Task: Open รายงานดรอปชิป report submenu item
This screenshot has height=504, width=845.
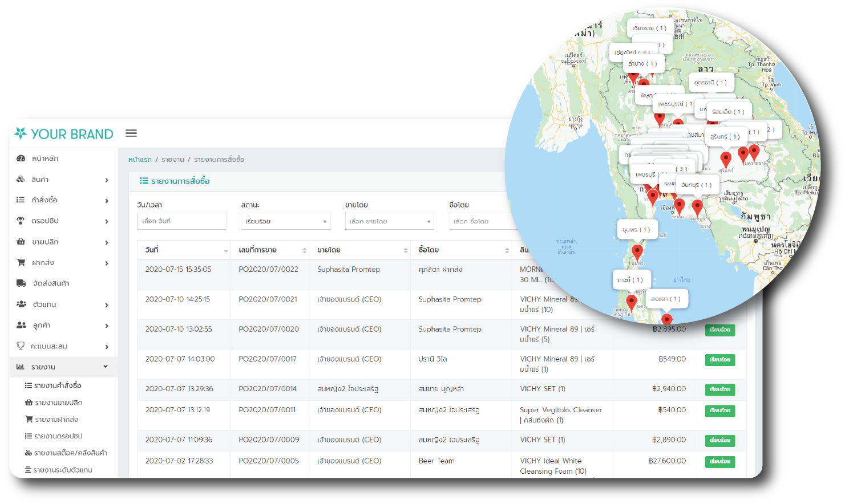Action: [x=54, y=436]
